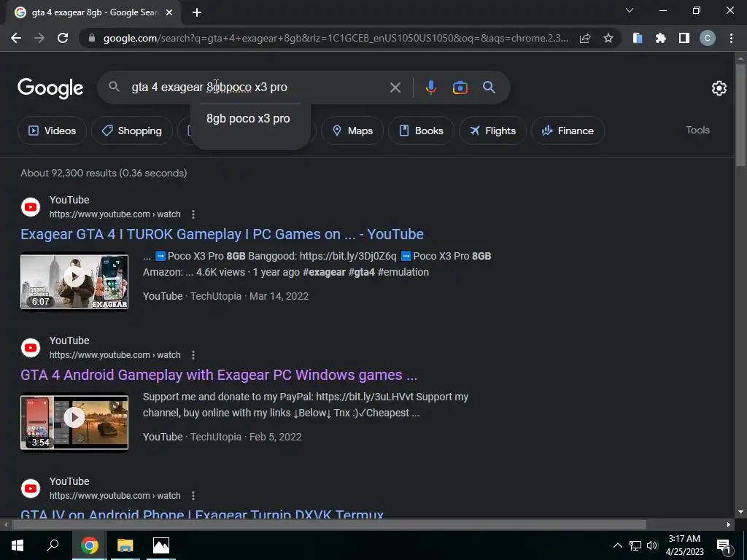Filter results by Videos

[x=52, y=131]
